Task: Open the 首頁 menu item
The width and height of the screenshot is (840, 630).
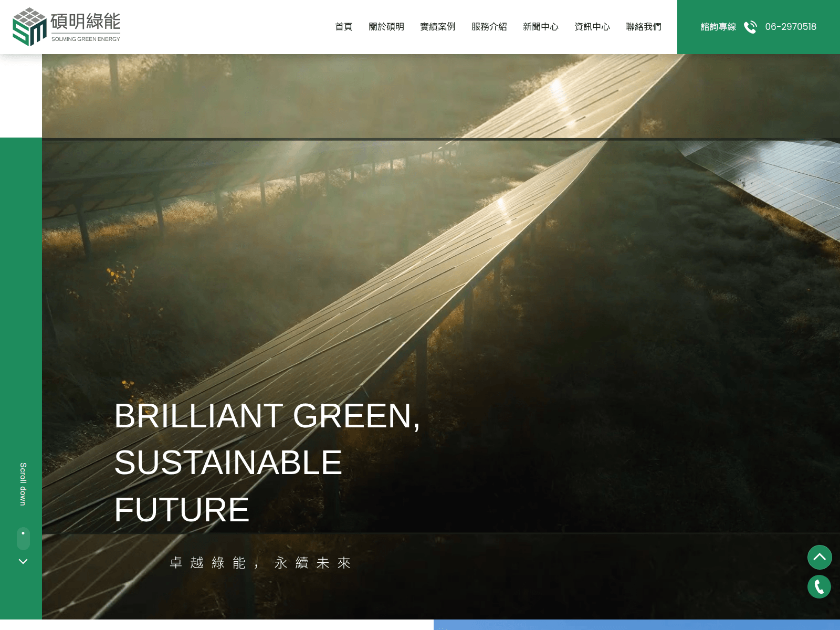Action: click(344, 27)
